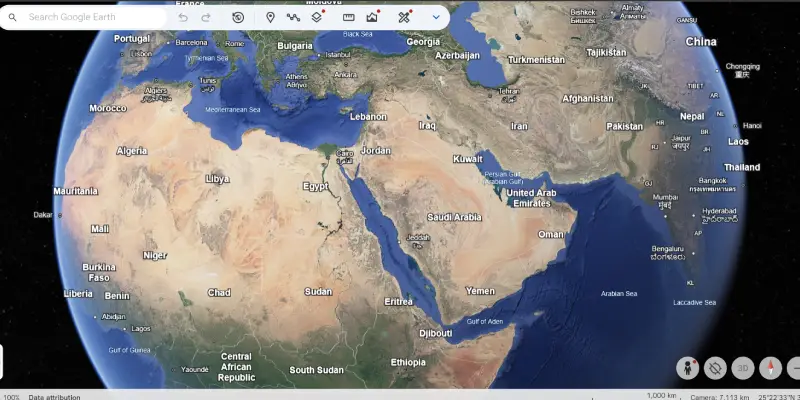
Task: Click the Djibouti country label
Action: (436, 333)
